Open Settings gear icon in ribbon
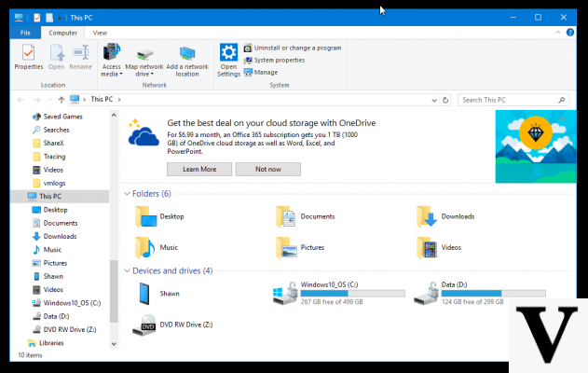 [228, 52]
